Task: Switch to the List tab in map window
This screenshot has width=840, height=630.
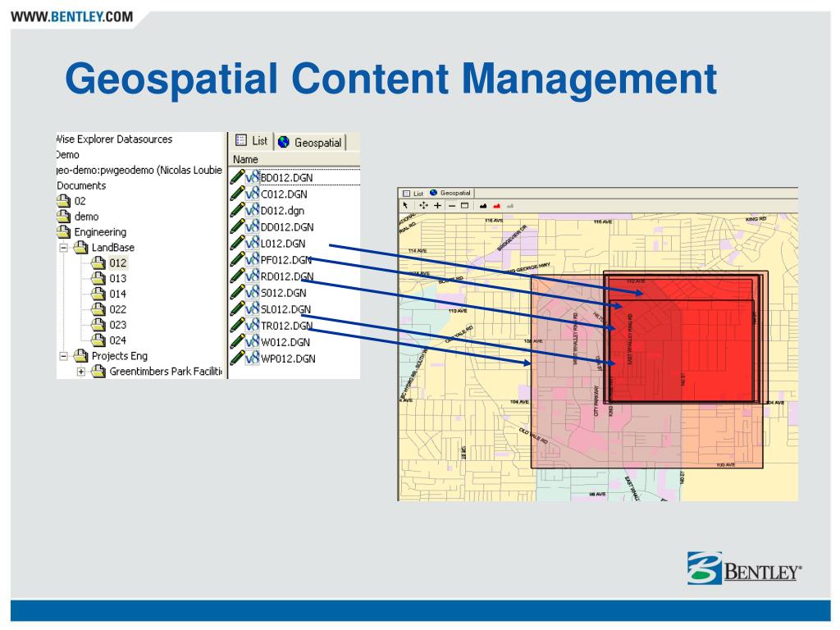Action: pyautogui.click(x=413, y=194)
